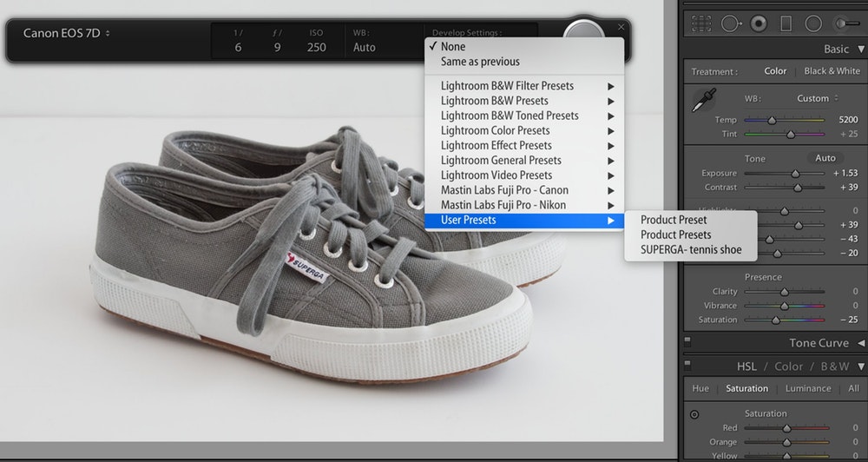Pick the White Balance Selector eyedropper
The image size is (868, 462).
click(704, 100)
